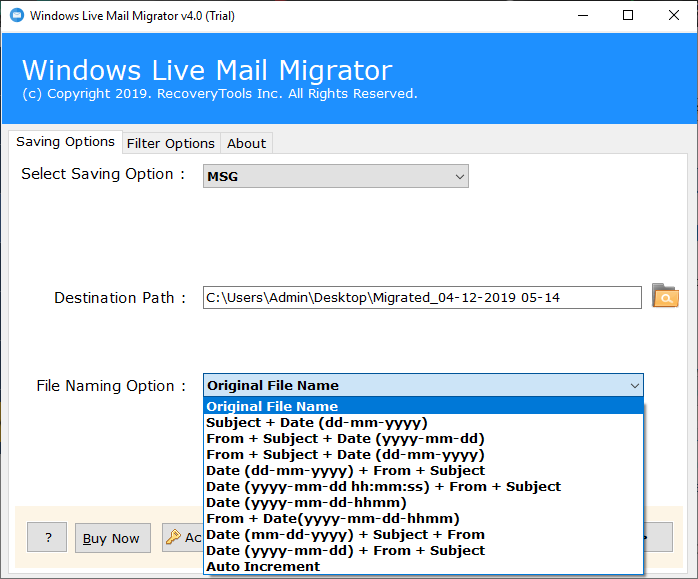Browse destination folder with folder-search icon
This screenshot has height=579, width=698.
665,296
